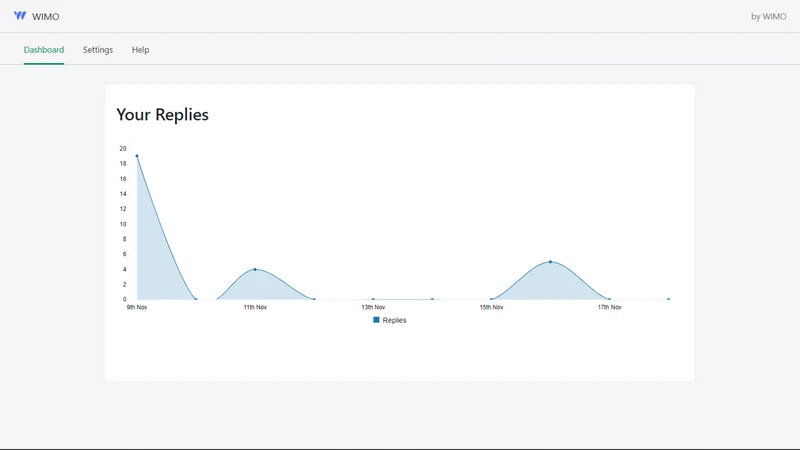Click the Replies legend label
The width and height of the screenshot is (800, 450).
[394, 320]
